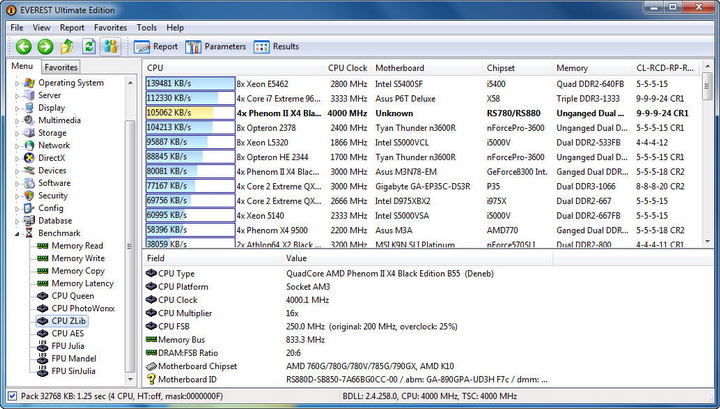Expand the Network tree node
This screenshot has height=409, width=720.
[17, 146]
